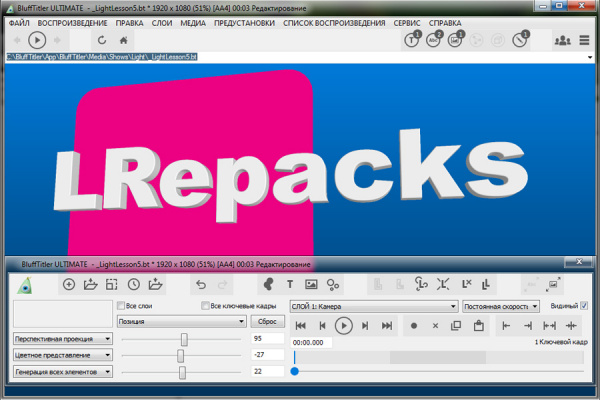
Task: Open the 'Перспективная проекция' dropdown
Action: [x=63, y=339]
